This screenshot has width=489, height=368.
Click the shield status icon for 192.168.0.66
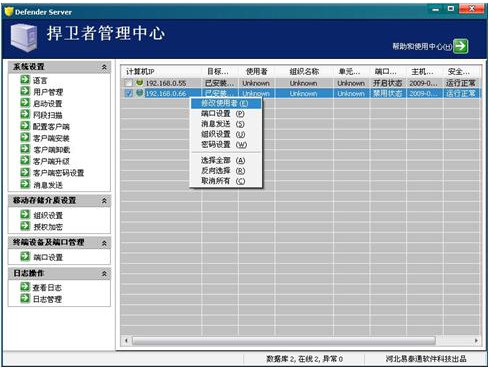140,93
